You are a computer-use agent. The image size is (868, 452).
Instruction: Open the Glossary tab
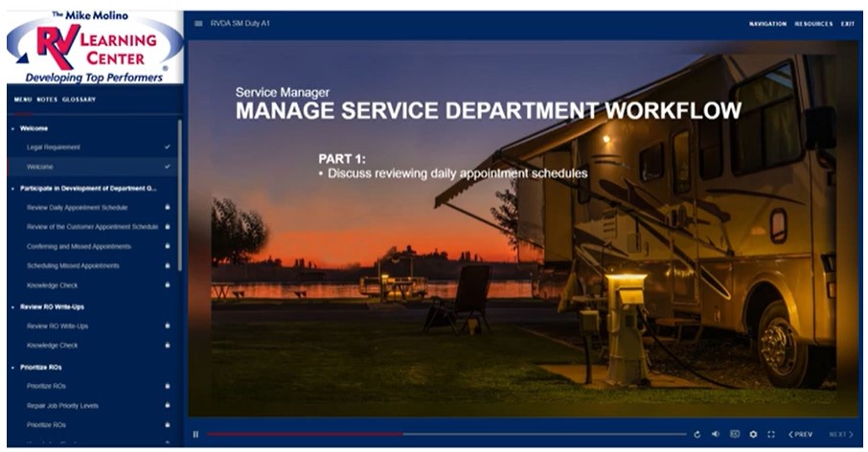[x=79, y=100]
